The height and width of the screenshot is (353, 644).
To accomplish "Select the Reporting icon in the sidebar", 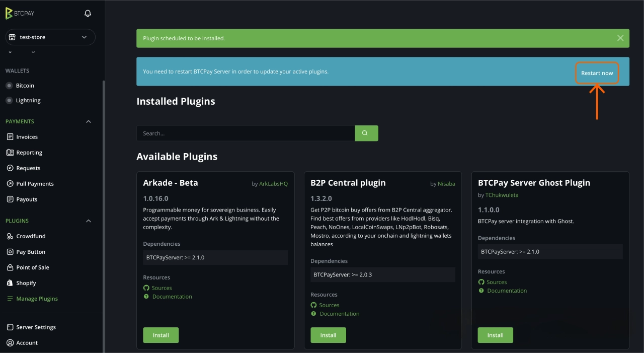I will (x=11, y=152).
